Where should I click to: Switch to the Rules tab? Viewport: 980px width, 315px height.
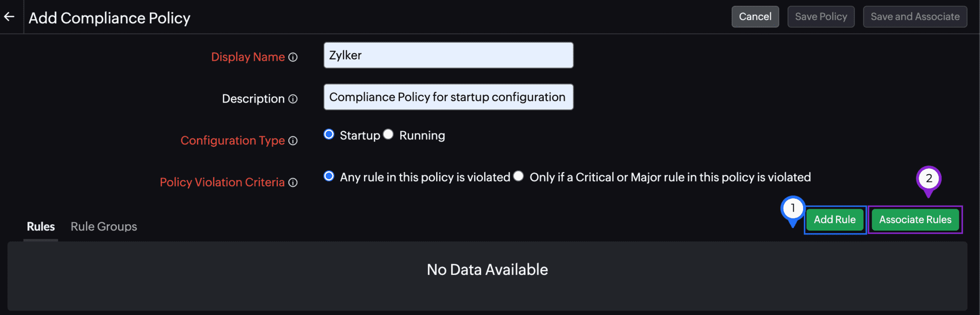tap(41, 227)
